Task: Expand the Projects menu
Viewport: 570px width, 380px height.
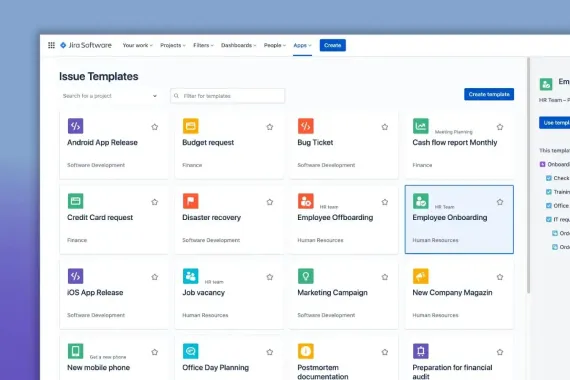Action: (x=173, y=45)
